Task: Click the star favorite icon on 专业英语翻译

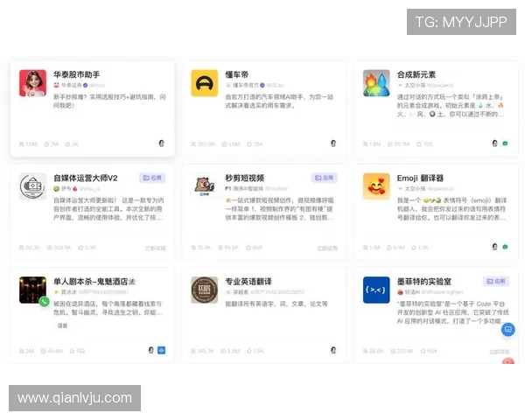Action: [249, 351]
